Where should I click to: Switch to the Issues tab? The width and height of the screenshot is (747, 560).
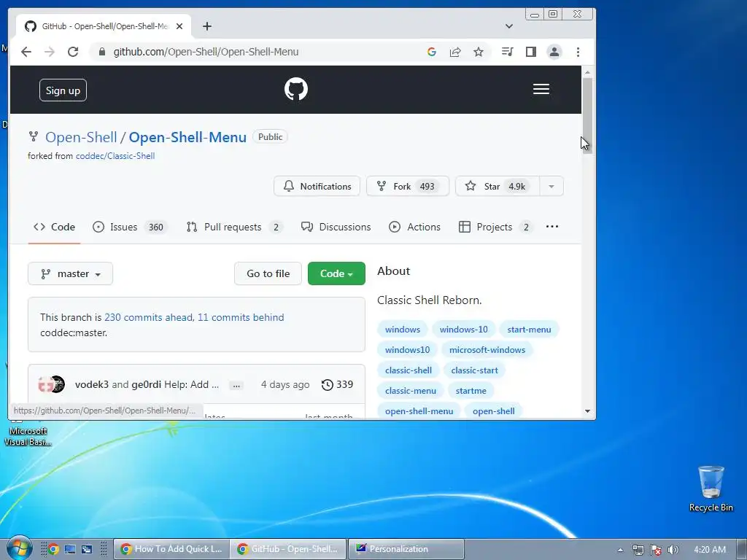[130, 227]
